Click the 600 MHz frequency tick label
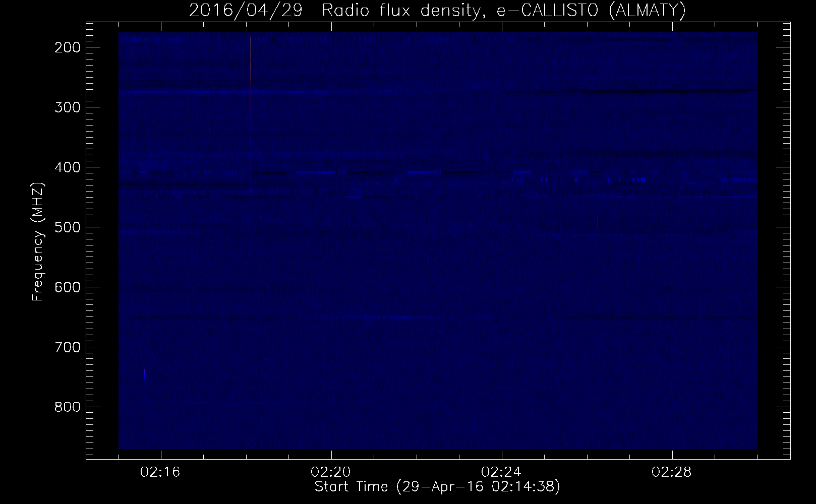Viewport: 816px width, 504px height. pos(67,287)
